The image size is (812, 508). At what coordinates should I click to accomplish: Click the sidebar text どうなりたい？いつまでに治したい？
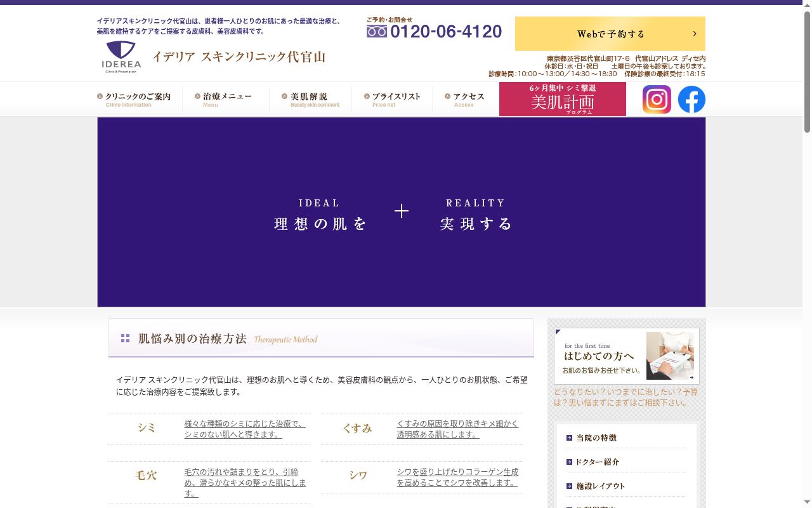click(626, 397)
